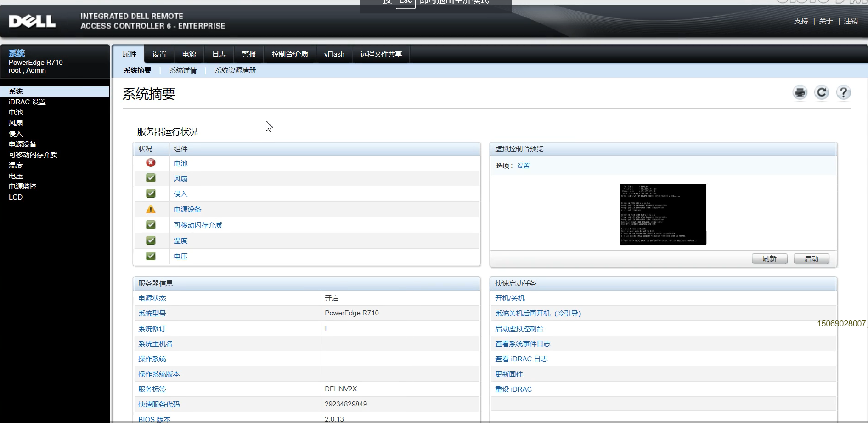Switch to the 设置 tab
Viewport: 868px width, 423px height.
coord(159,54)
